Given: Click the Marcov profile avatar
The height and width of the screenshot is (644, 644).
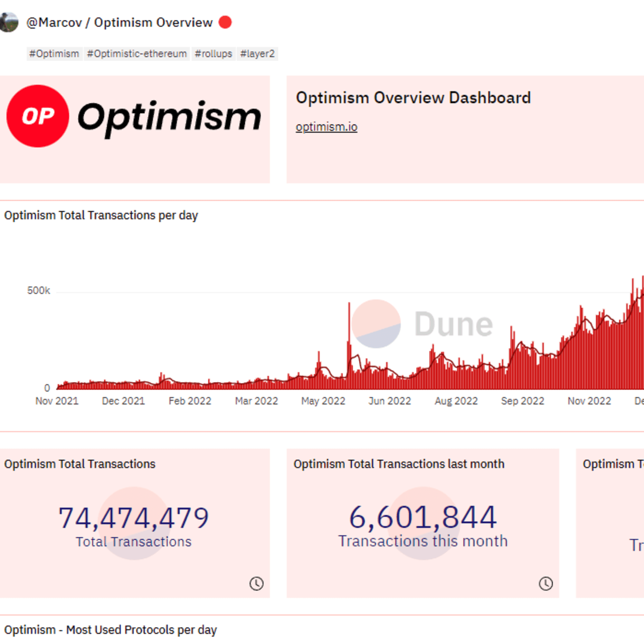Looking at the screenshot, I should pos(9,22).
